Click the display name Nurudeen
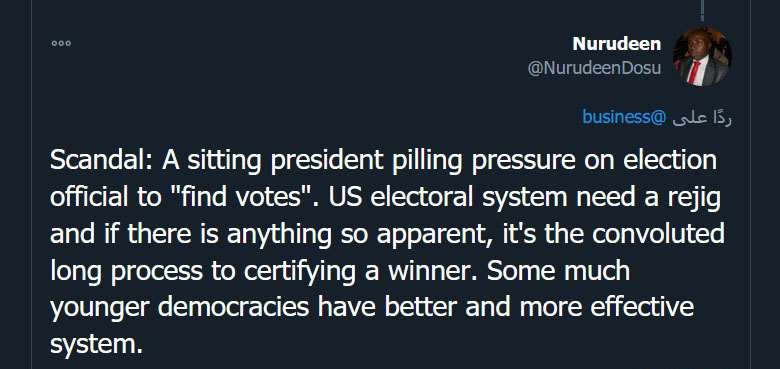780x369 pixels. (617, 44)
